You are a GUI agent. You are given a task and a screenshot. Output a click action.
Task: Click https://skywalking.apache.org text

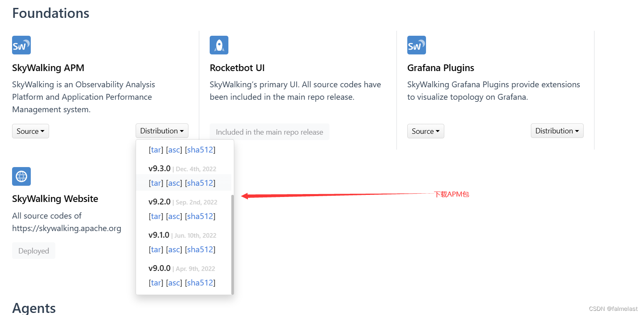click(x=67, y=228)
